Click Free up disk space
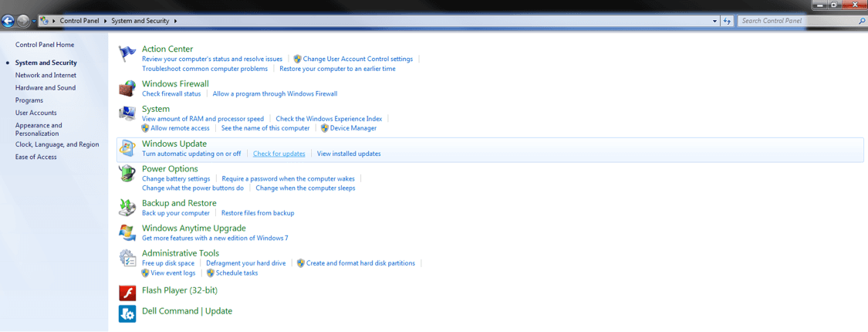Screen dimensions: 868x332 click(x=168, y=263)
